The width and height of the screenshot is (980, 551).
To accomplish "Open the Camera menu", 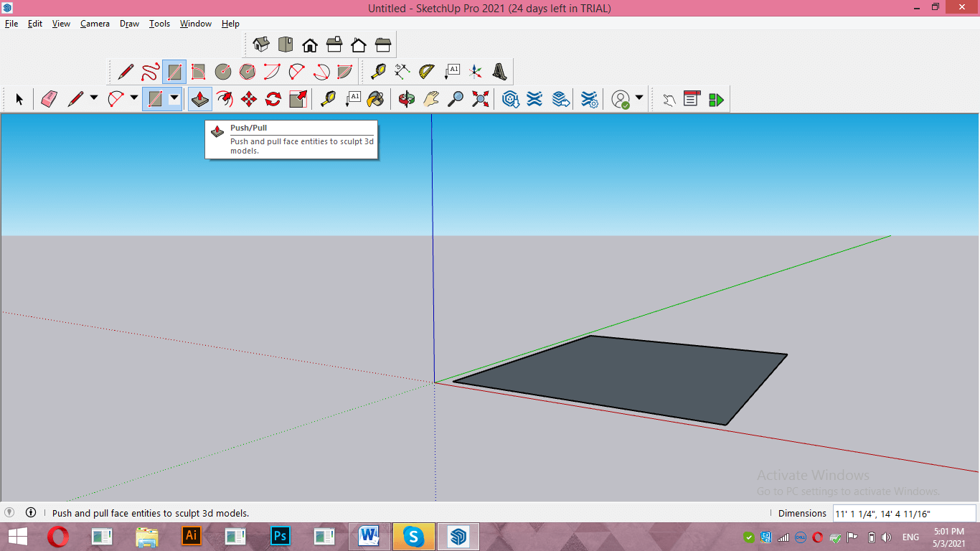I will coord(95,24).
